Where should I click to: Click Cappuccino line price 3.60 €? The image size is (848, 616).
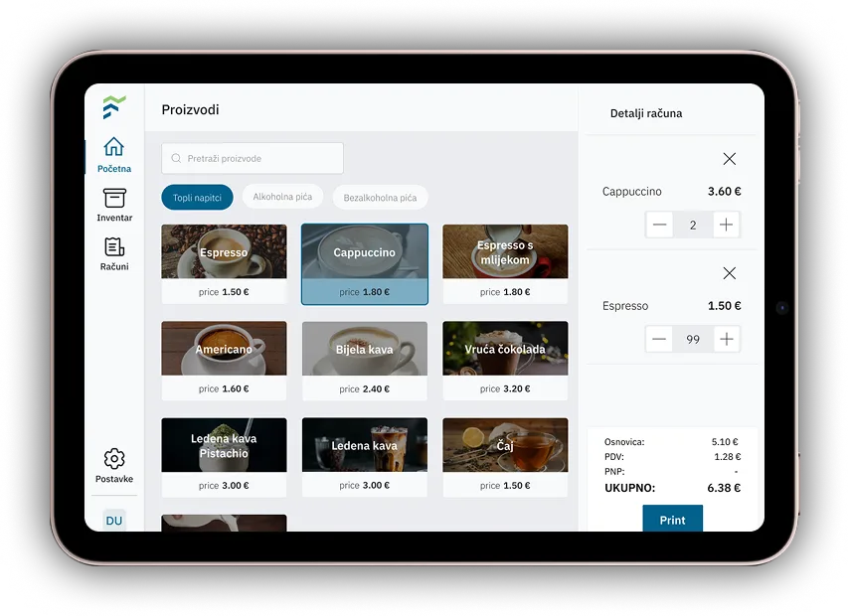pos(724,192)
